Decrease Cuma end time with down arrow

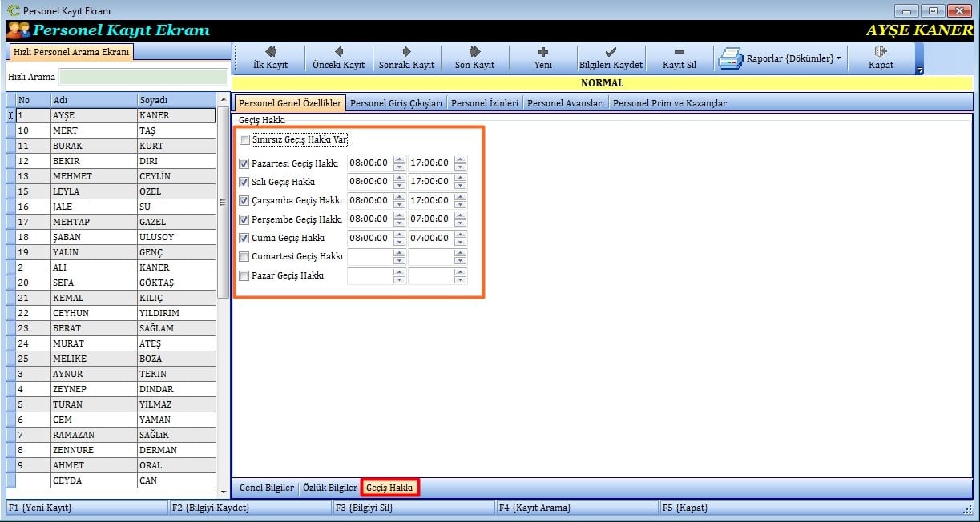(460, 243)
